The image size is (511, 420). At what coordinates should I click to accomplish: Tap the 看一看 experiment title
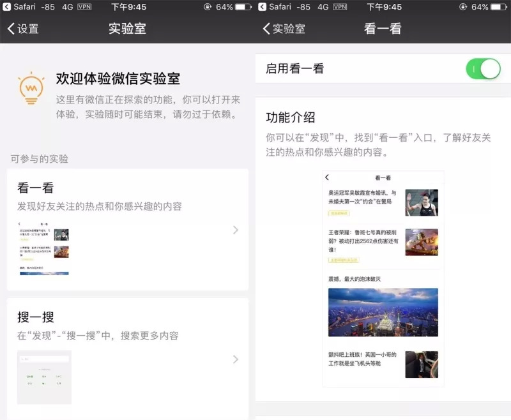[x=36, y=188]
